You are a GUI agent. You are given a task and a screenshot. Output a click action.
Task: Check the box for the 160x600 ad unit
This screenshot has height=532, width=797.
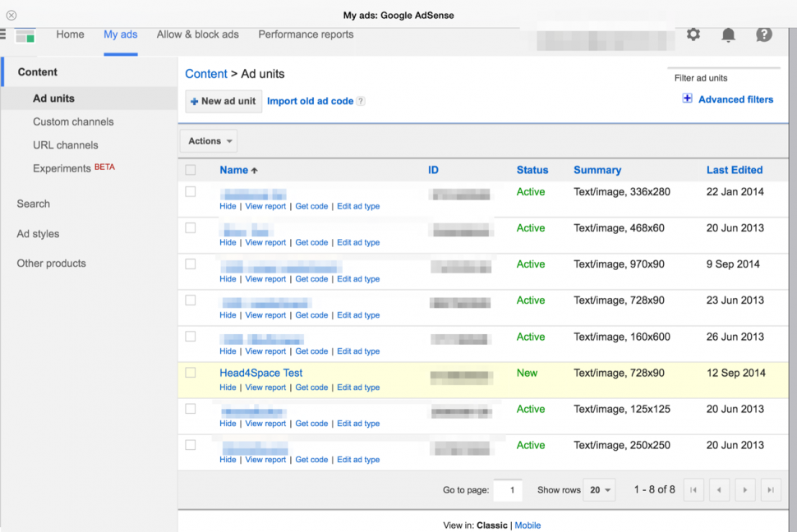click(191, 337)
